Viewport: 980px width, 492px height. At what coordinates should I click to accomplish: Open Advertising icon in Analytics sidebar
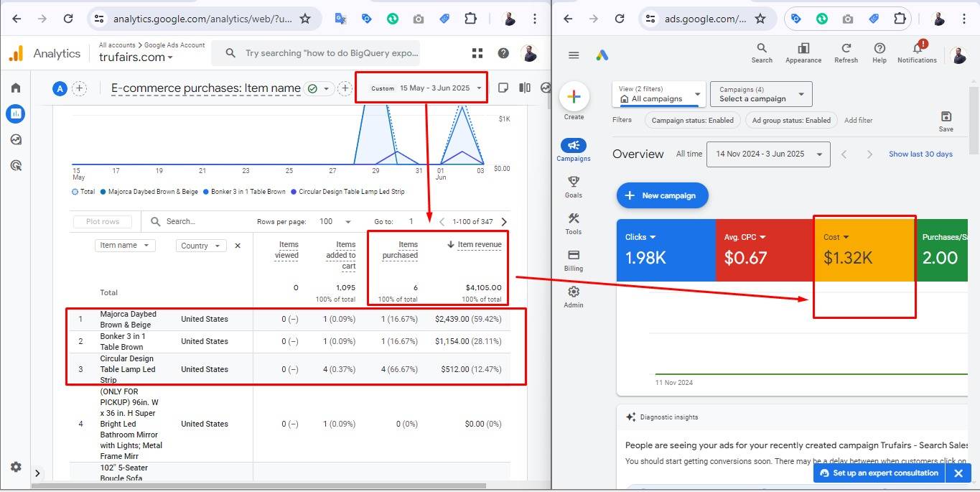click(x=16, y=165)
